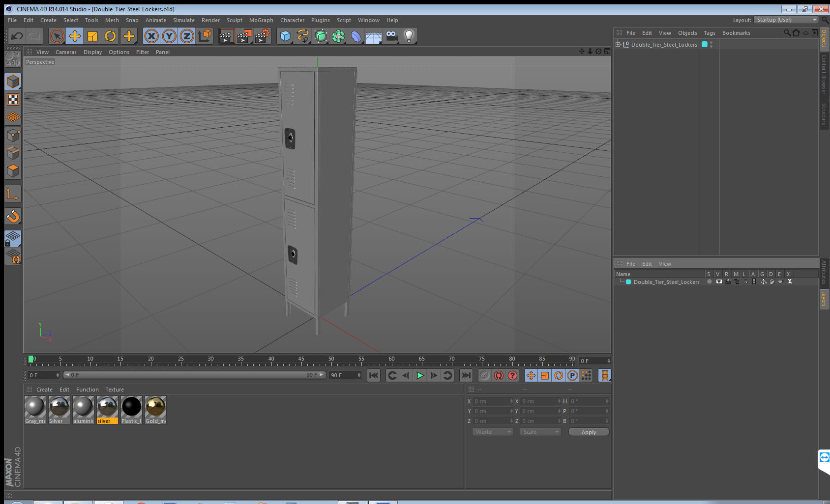
Task: Switch to Polygons mode
Action: point(13,170)
